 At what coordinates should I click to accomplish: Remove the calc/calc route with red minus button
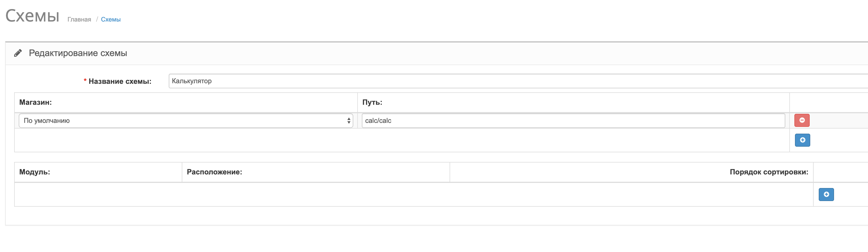(802, 120)
